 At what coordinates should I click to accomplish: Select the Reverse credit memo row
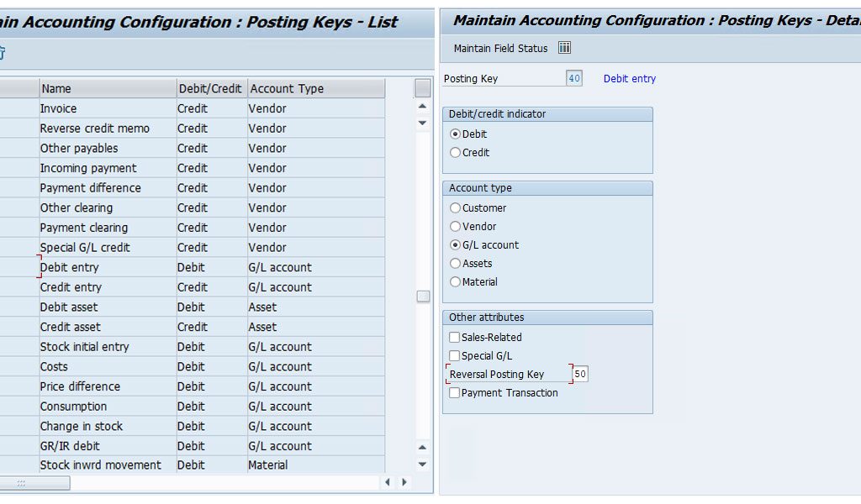pos(94,129)
